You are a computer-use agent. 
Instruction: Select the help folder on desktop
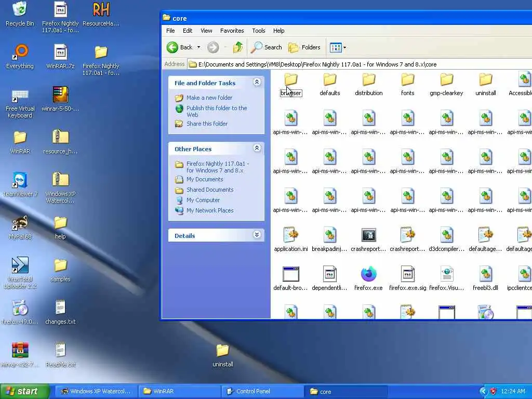[60, 228]
